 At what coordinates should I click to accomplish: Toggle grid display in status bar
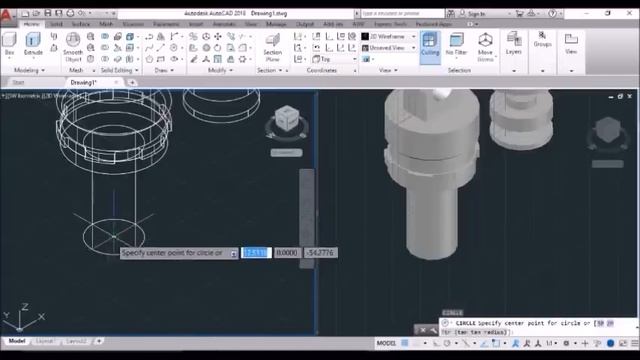(x=404, y=343)
